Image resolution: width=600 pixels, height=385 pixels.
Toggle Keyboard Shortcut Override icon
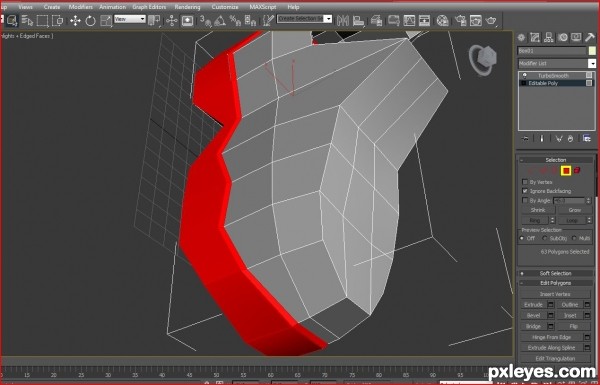(187, 20)
